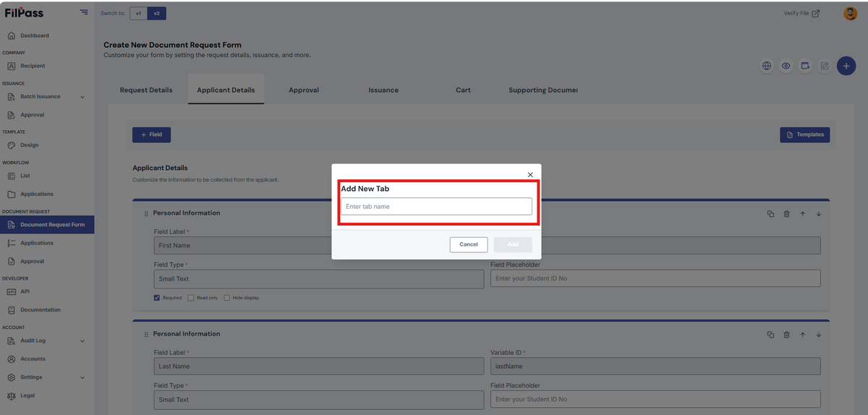Click the globe language icon
This screenshot has height=415, width=868.
(767, 66)
